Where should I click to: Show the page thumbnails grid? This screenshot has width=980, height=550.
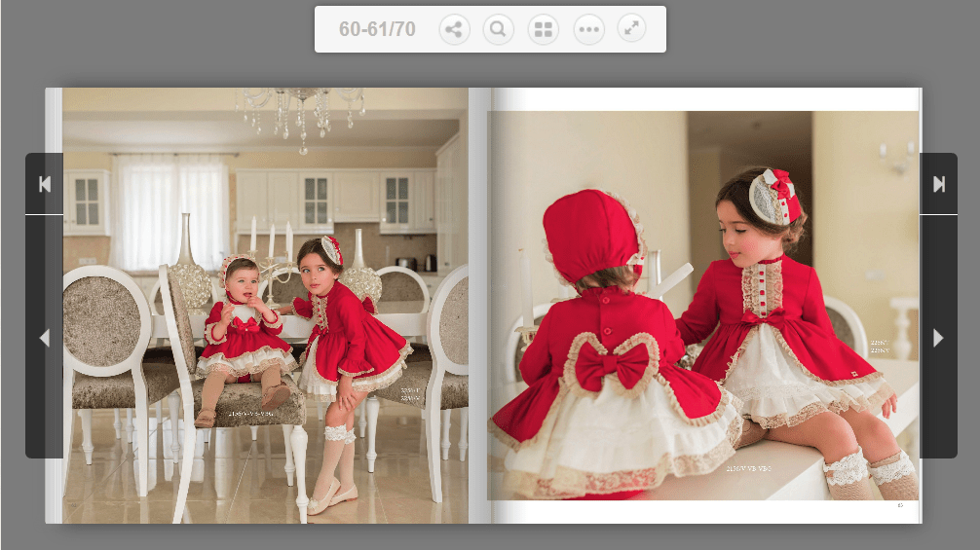click(543, 29)
